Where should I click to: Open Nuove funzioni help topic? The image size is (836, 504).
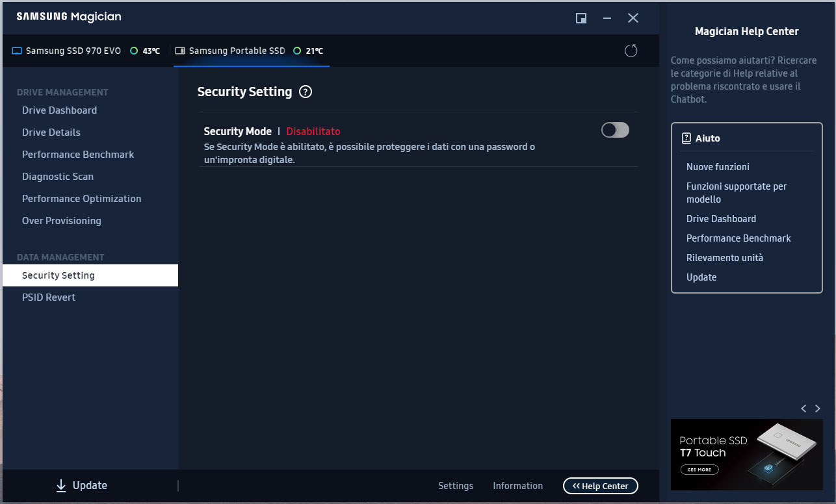pos(718,167)
